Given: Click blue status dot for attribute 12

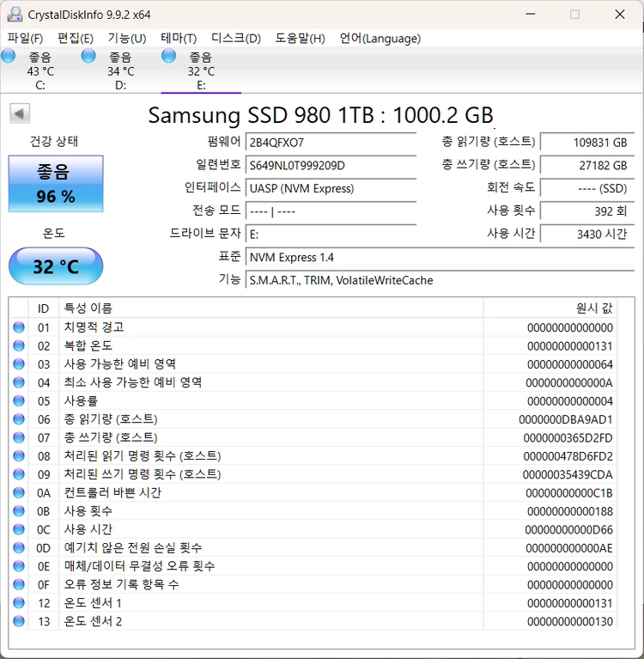Looking at the screenshot, I should click(x=19, y=602).
